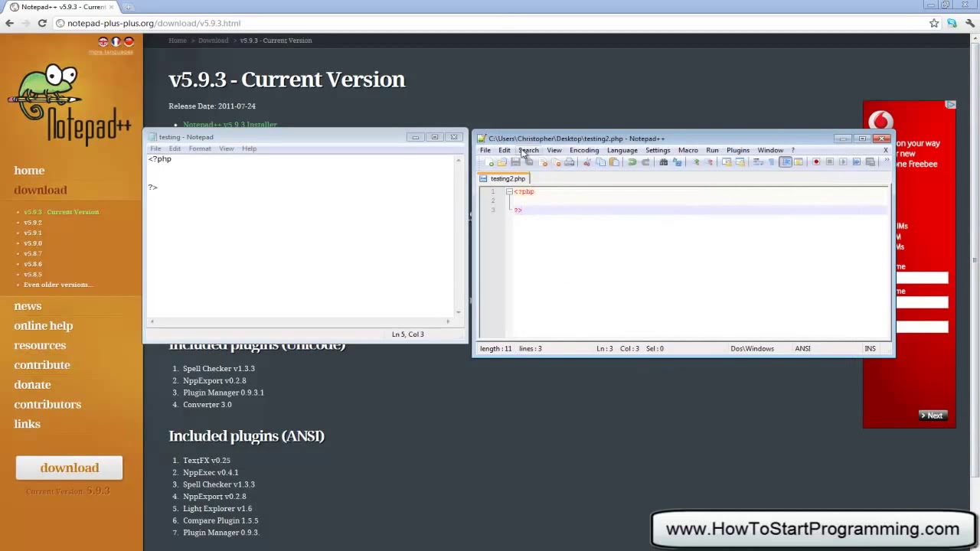Save recorded macro icon in Notepad++ toolbar
The image size is (980, 551).
871,162
